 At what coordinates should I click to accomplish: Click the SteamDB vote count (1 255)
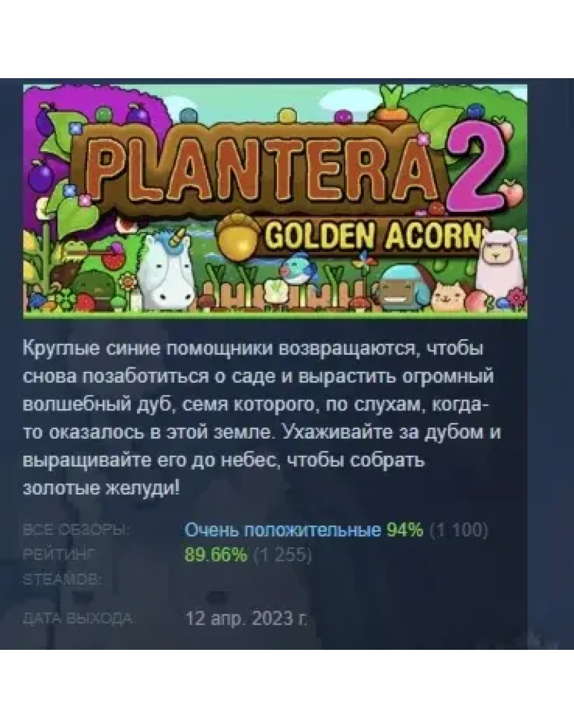283,555
